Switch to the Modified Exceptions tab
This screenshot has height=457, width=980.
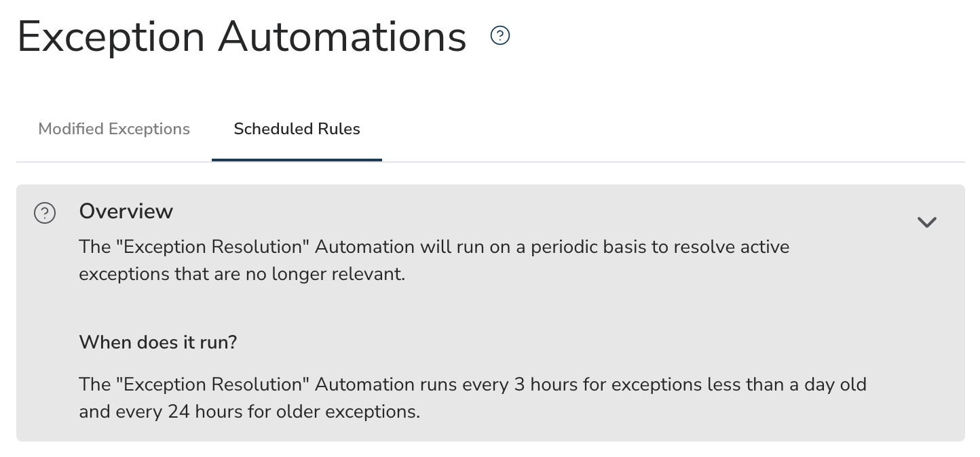(x=114, y=129)
